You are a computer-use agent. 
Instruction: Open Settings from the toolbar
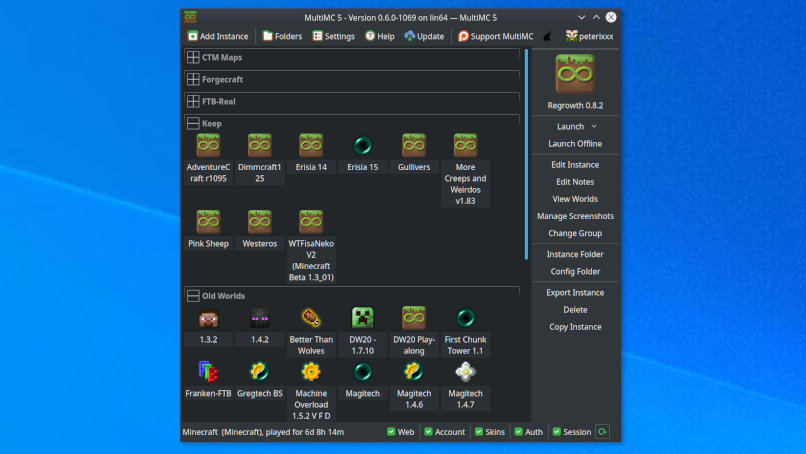pos(334,36)
